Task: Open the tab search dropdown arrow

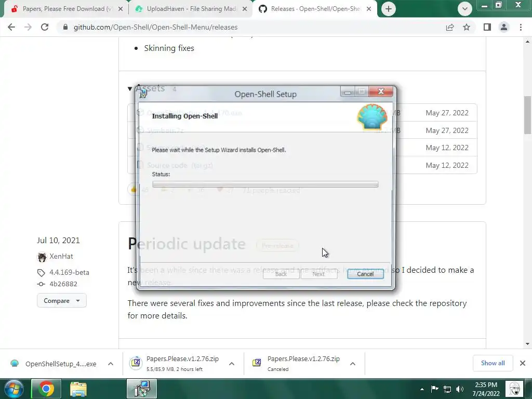Action: pyautogui.click(x=465, y=9)
